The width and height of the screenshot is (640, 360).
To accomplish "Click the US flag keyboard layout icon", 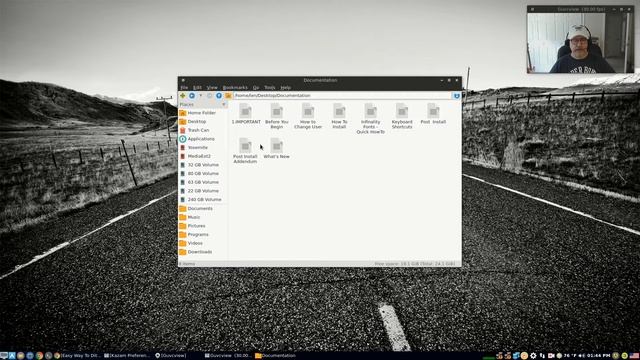I will click(x=634, y=356).
